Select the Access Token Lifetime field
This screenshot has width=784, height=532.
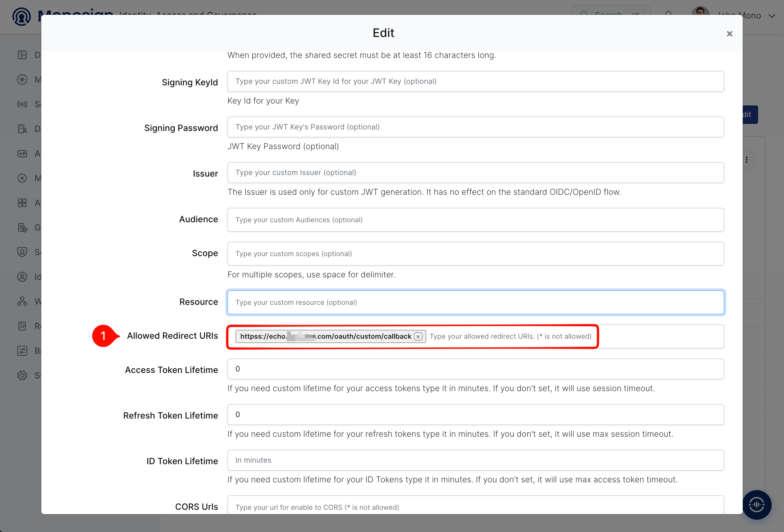point(475,369)
